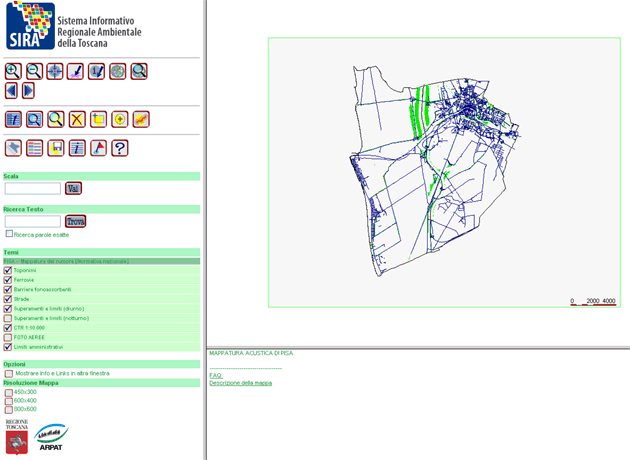Go to the previous map view arrow
630x460 pixels.
pyautogui.click(x=12, y=91)
